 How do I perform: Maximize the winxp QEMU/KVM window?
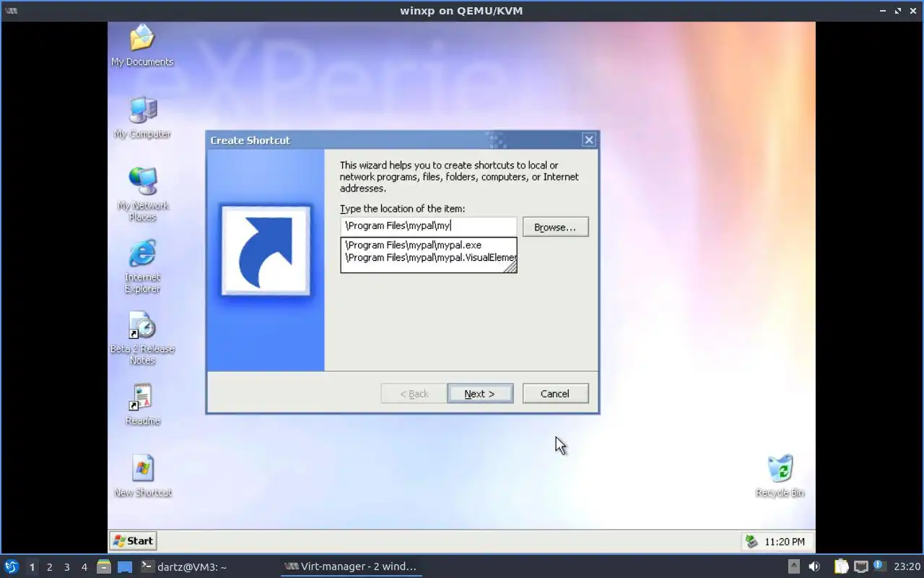899,11
